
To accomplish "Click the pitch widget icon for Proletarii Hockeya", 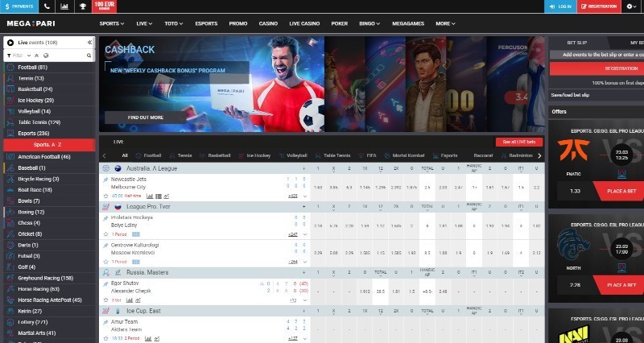I will 136,234.
